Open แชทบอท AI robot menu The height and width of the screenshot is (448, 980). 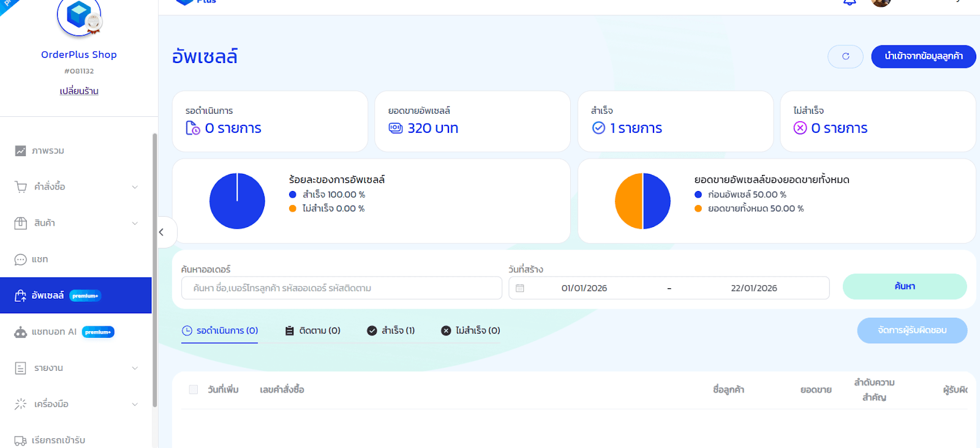coord(54,332)
